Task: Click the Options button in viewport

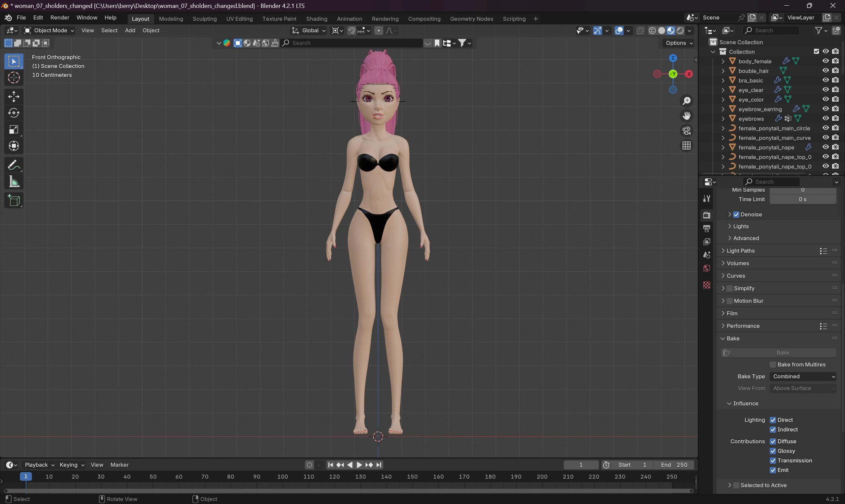Action: pos(679,43)
